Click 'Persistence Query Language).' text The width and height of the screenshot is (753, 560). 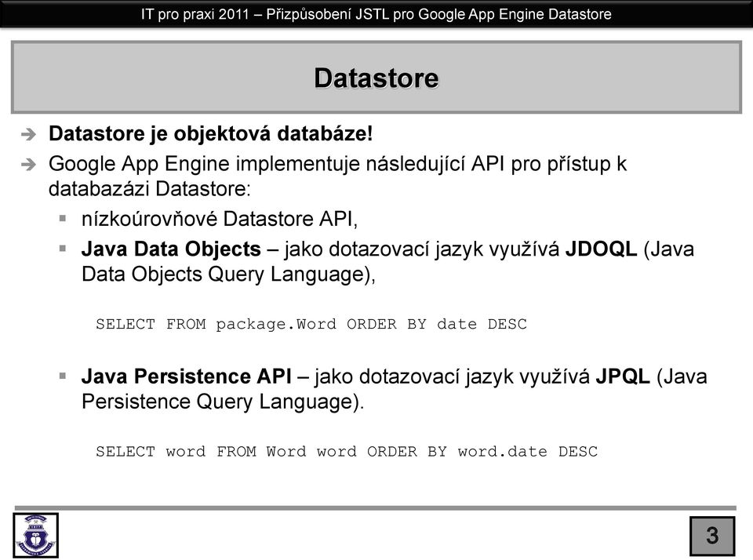tap(223, 402)
